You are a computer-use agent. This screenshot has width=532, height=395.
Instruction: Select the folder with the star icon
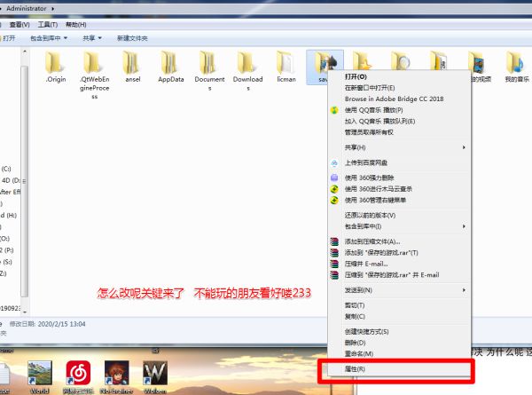(363, 60)
